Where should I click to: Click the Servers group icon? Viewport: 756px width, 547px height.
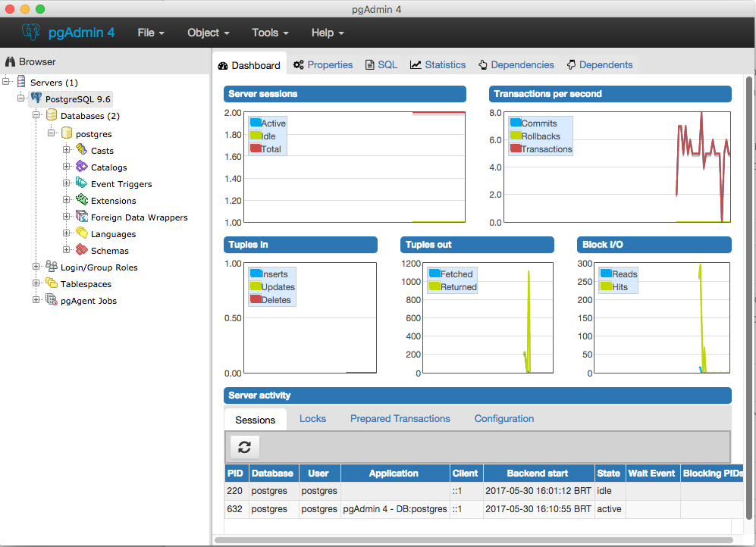[21, 81]
